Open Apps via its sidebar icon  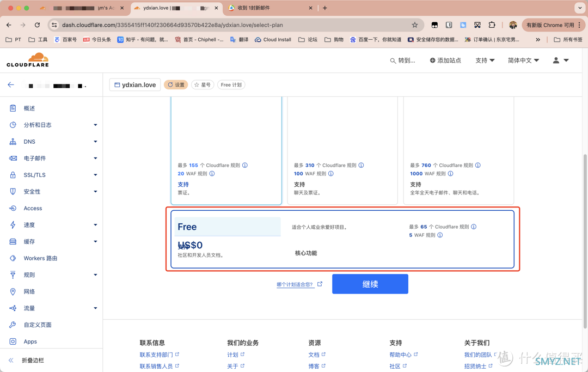coord(13,341)
